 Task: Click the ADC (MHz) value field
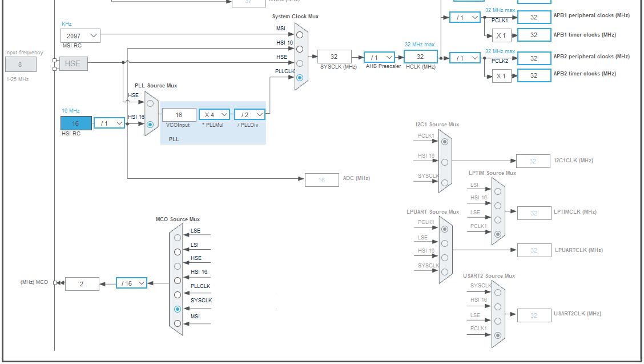(322, 180)
